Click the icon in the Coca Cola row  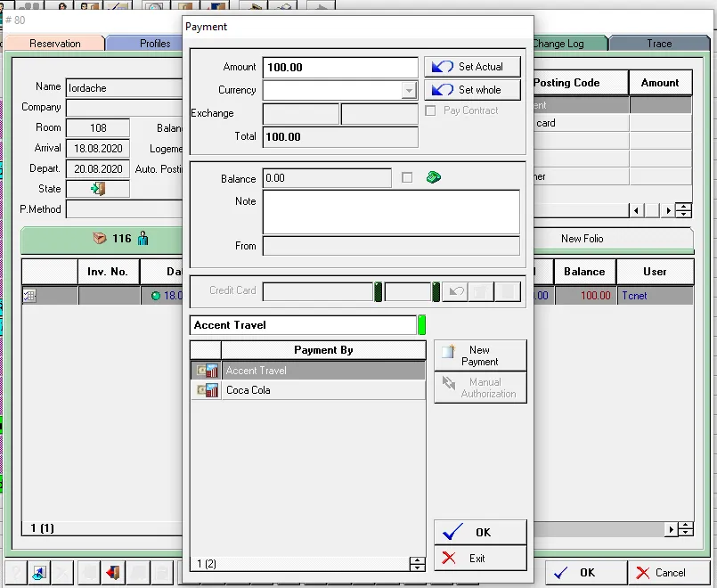pyautogui.click(x=207, y=390)
